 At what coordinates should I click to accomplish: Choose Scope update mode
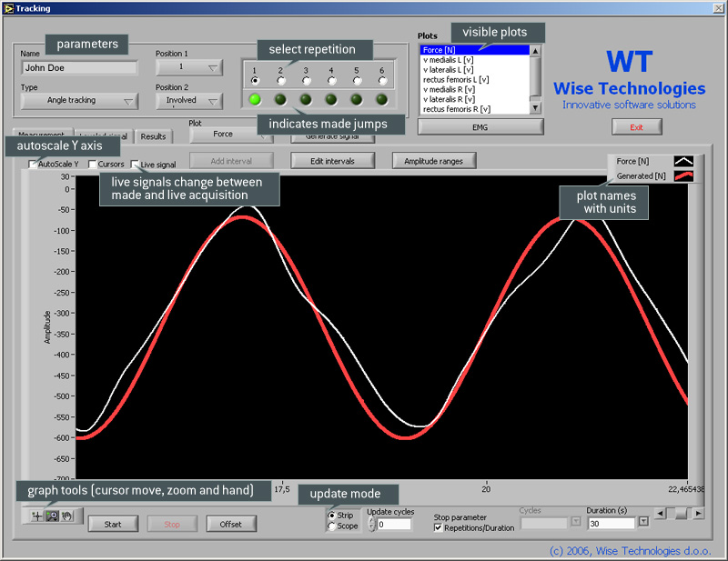pyautogui.click(x=331, y=526)
